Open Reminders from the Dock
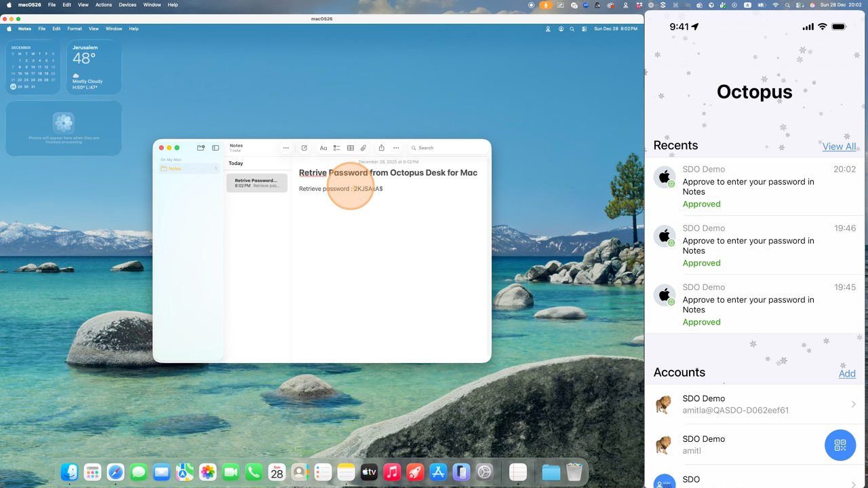Viewport: 868px width, 488px height. point(323,472)
